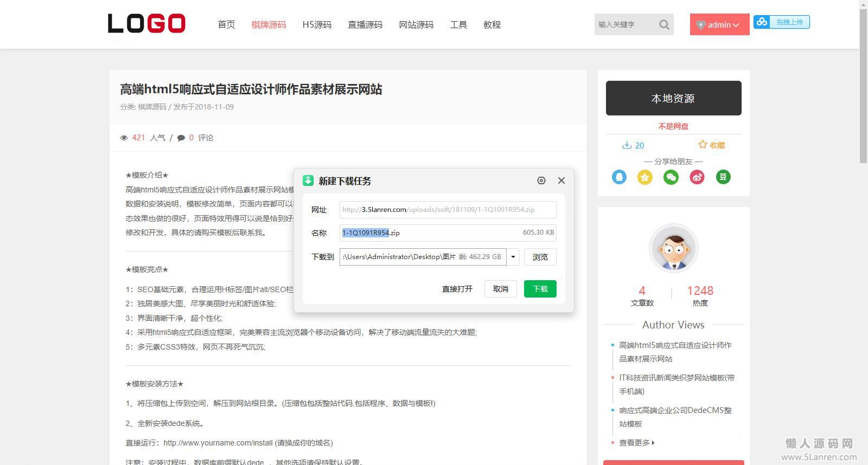The image size is (868, 465).
Task: Click the 收藏 star favorite icon
Action: (x=703, y=145)
